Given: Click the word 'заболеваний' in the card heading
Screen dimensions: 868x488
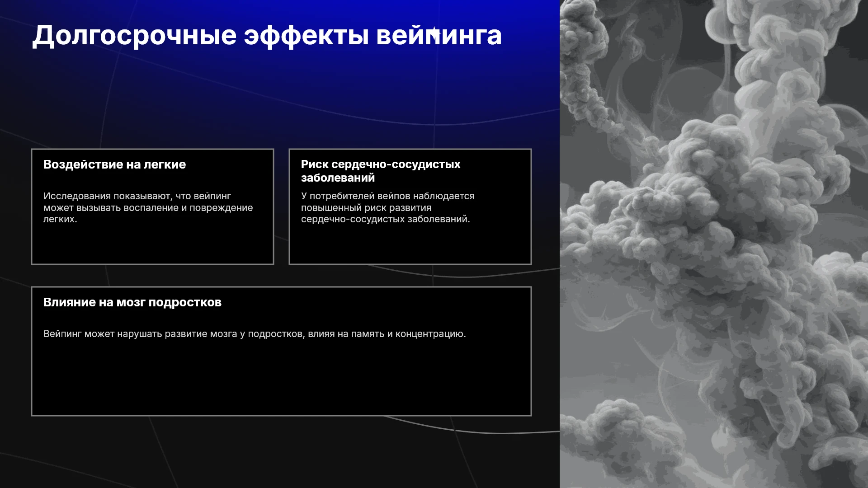Looking at the screenshot, I should (338, 178).
